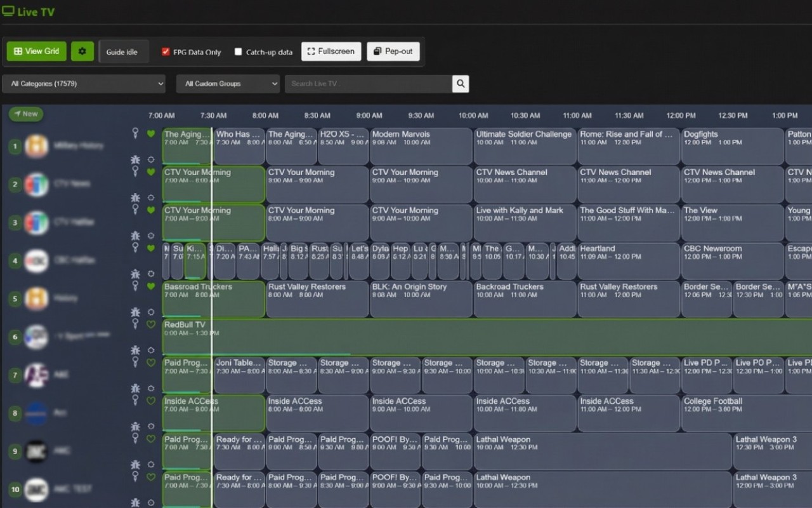This screenshot has height=508, width=812.
Task: Switch to Fullscreen mode
Action: (x=331, y=51)
